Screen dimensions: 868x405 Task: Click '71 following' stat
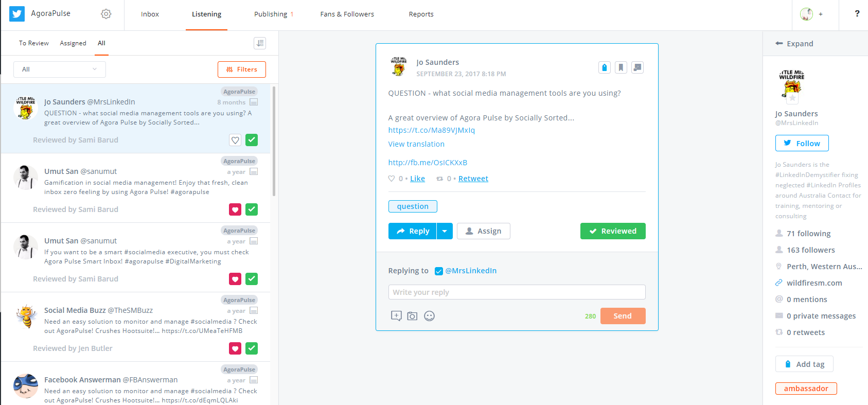808,234
